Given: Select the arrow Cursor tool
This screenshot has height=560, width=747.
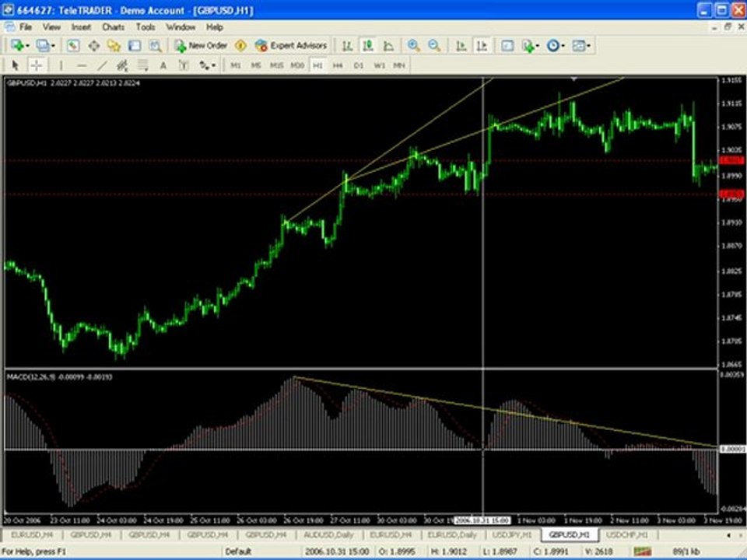Looking at the screenshot, I should pyautogui.click(x=15, y=65).
